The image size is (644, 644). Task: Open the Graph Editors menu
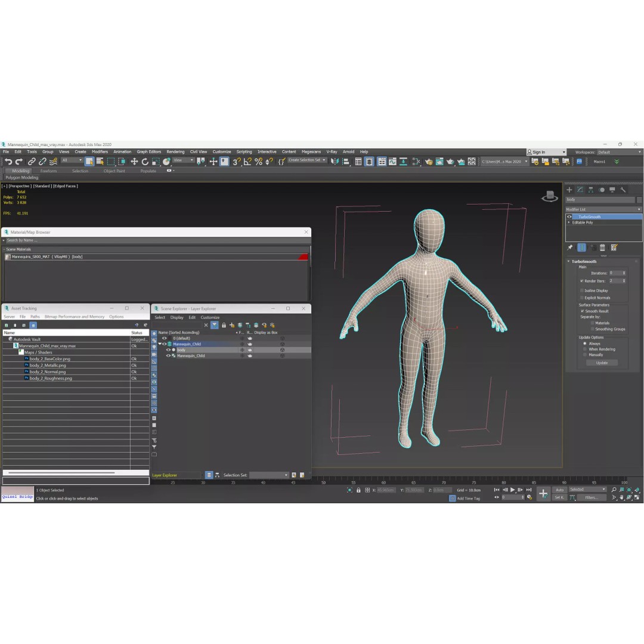148,152
